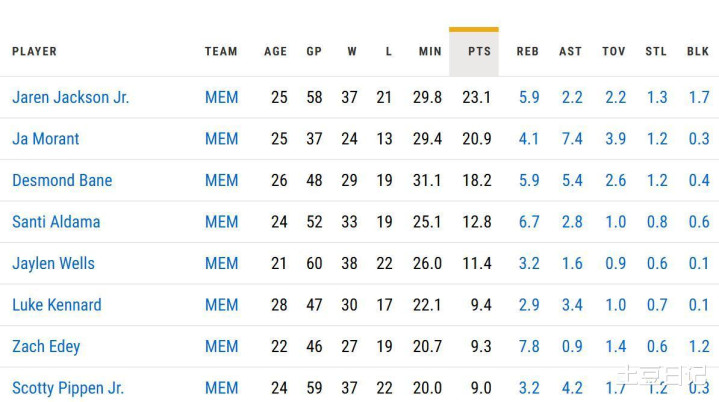Sort table by AGE column header
This screenshot has width=719, height=402.
pos(276,51)
